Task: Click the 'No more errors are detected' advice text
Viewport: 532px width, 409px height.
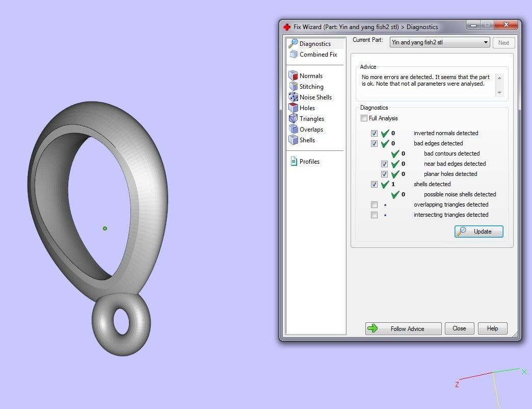Action: point(425,80)
